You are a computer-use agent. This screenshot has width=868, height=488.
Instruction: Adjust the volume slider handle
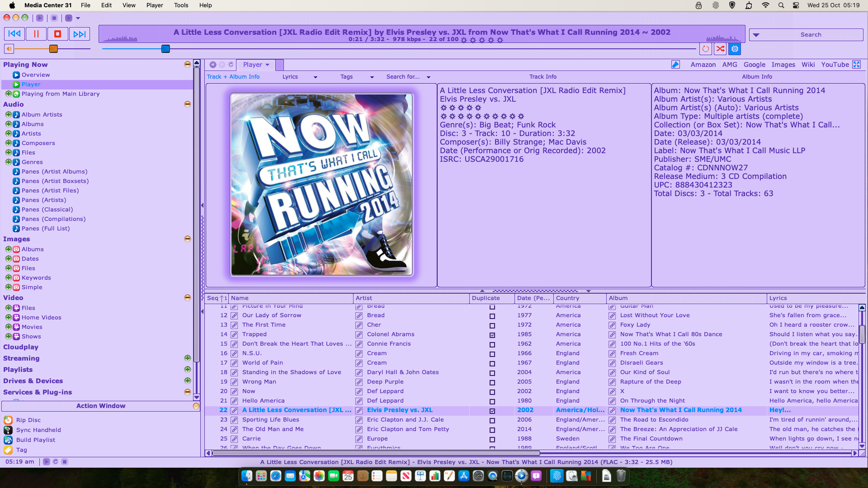(53, 49)
